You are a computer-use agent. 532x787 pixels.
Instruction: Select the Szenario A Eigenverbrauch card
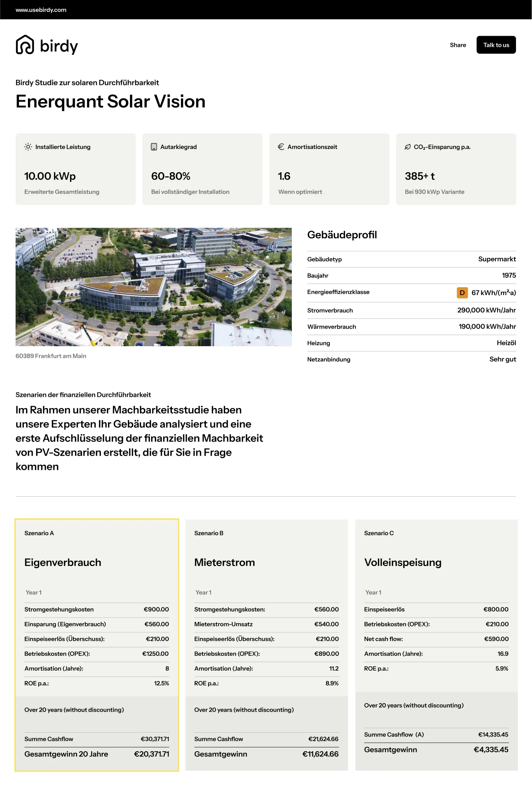click(97, 645)
